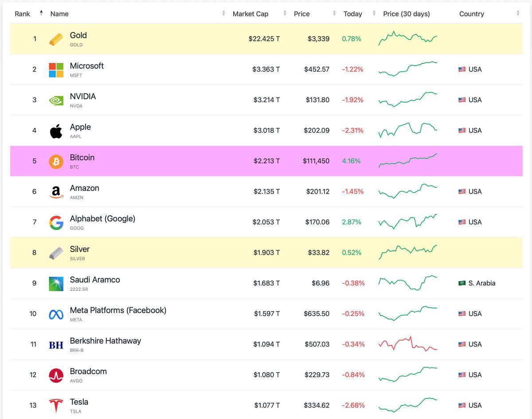532x419 pixels.
Task: Click the $635.50 Meta price
Action: pyautogui.click(x=317, y=314)
